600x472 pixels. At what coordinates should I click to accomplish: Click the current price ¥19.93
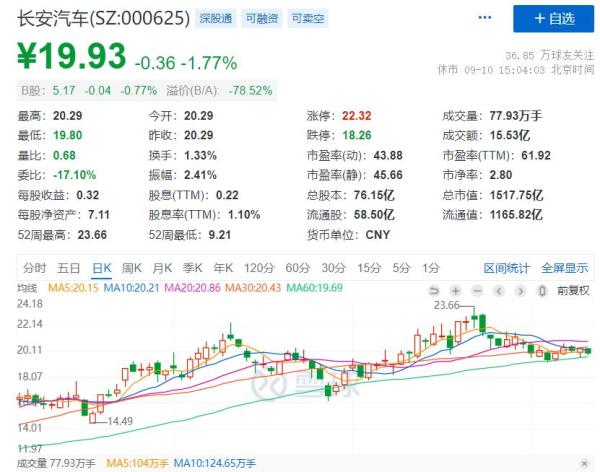pyautogui.click(x=72, y=56)
